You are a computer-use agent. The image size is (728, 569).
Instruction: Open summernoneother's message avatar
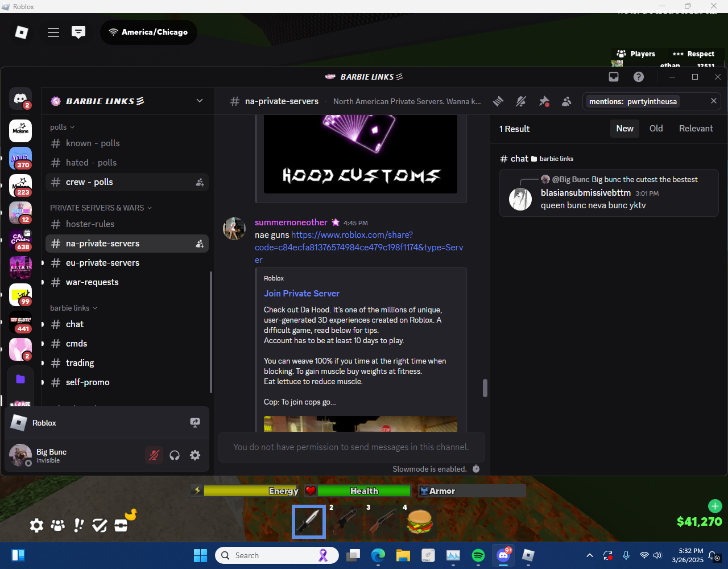tap(234, 229)
